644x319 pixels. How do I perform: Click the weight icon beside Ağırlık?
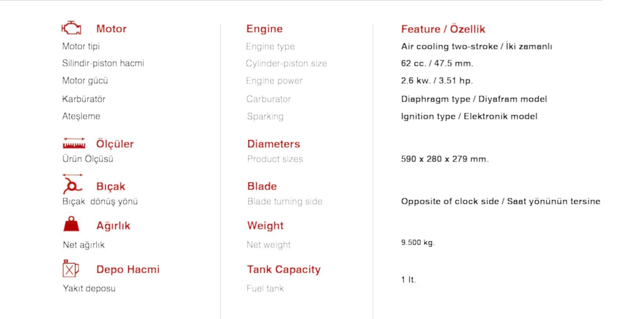[71, 224]
